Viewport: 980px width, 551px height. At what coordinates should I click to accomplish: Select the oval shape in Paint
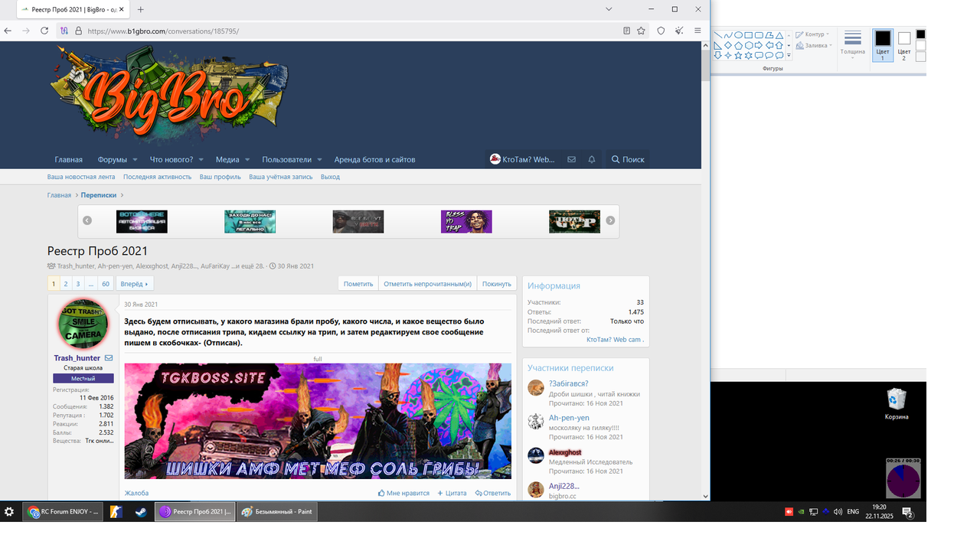(738, 35)
